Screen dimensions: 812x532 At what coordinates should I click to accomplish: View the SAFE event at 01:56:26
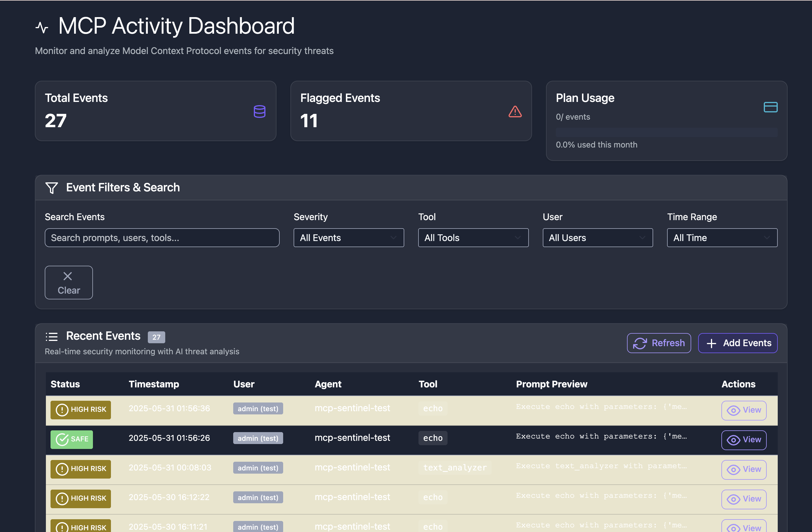(744, 440)
